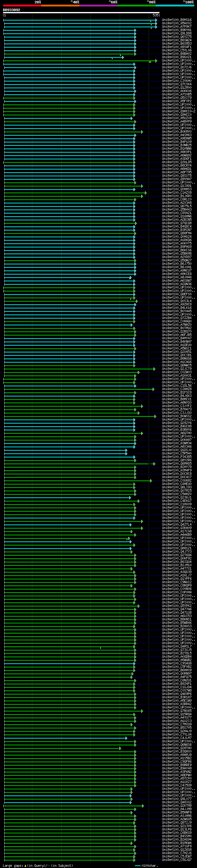Open hit UniRef100_Q9LDD8
The width and height of the screenshot is (197, 868).
point(177,33)
